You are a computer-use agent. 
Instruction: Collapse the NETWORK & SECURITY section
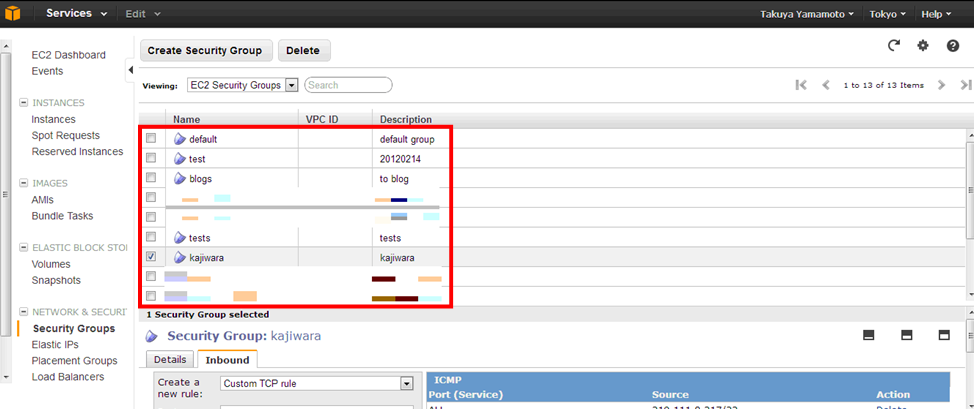tap(24, 312)
